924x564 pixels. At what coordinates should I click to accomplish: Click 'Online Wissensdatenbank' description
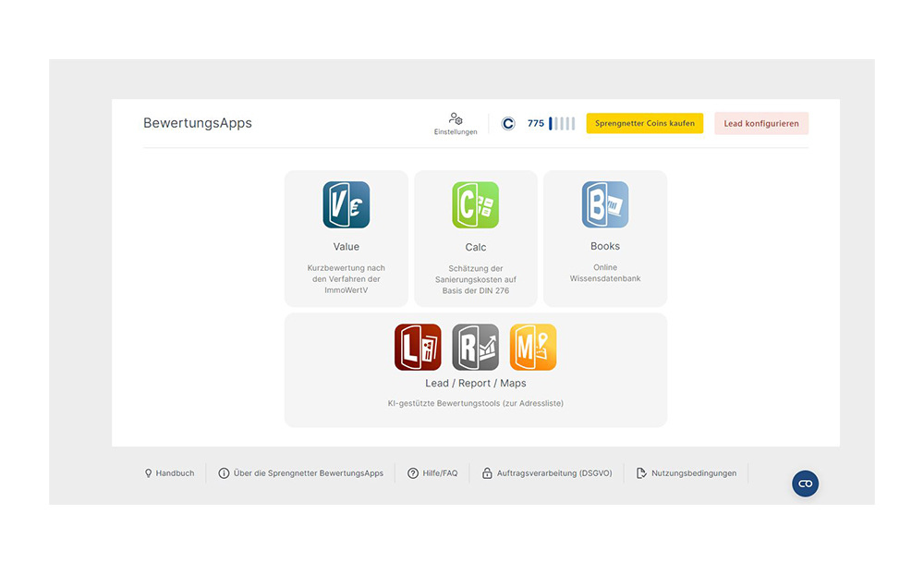[x=605, y=273]
